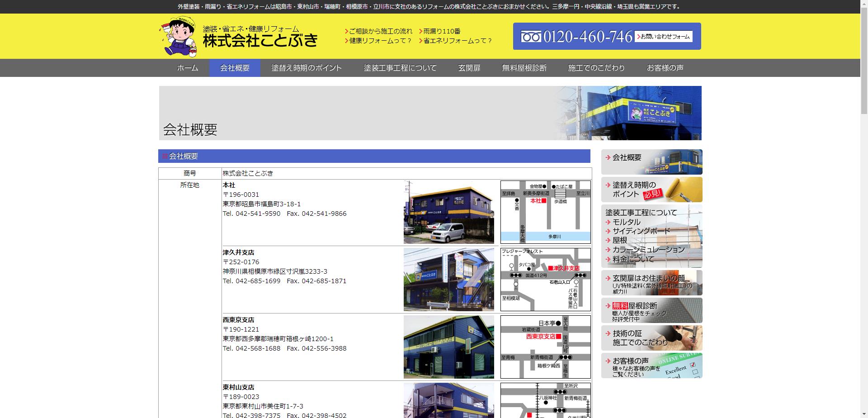Open the 雨漏り110番 link

tap(441, 31)
